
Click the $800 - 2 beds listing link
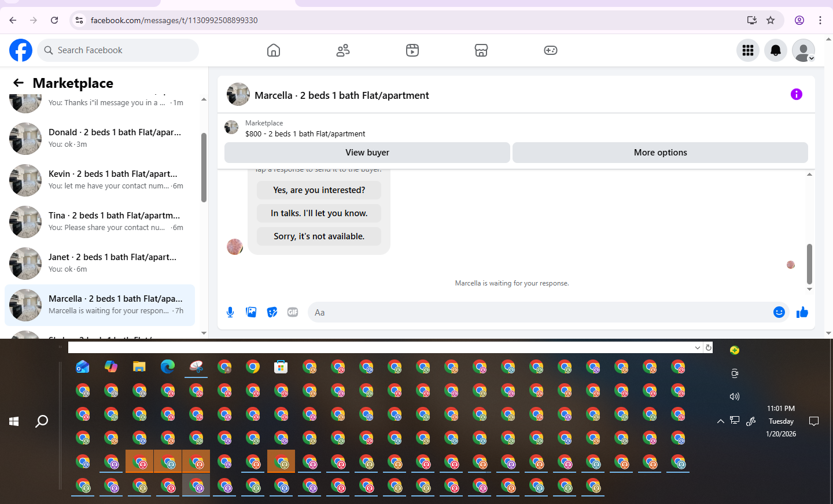tap(305, 134)
